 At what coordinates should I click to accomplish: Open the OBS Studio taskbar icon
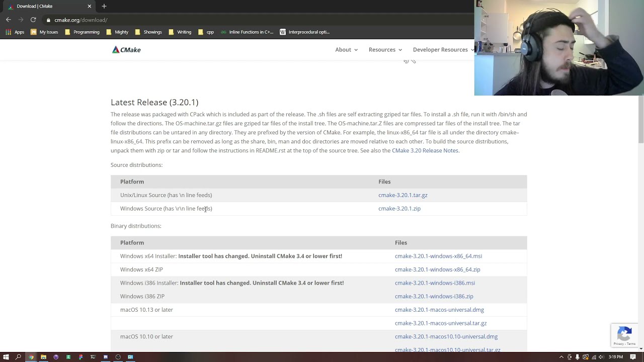[x=118, y=357]
